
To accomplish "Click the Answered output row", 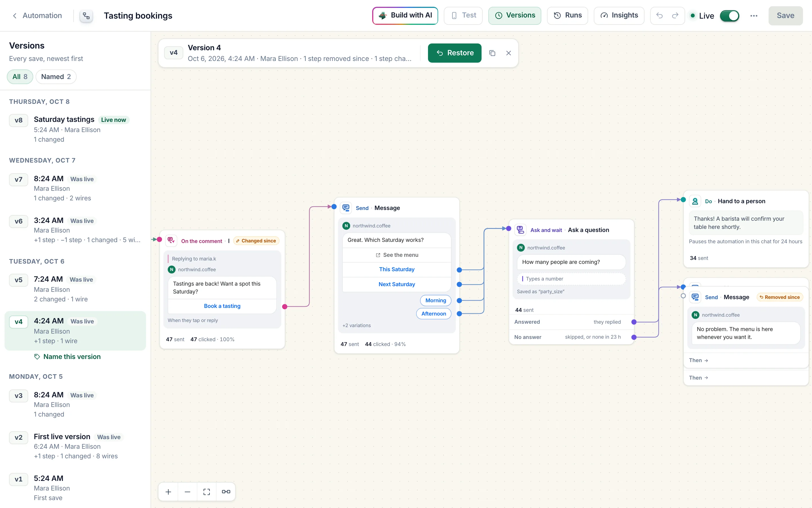I will pyautogui.click(x=571, y=322).
